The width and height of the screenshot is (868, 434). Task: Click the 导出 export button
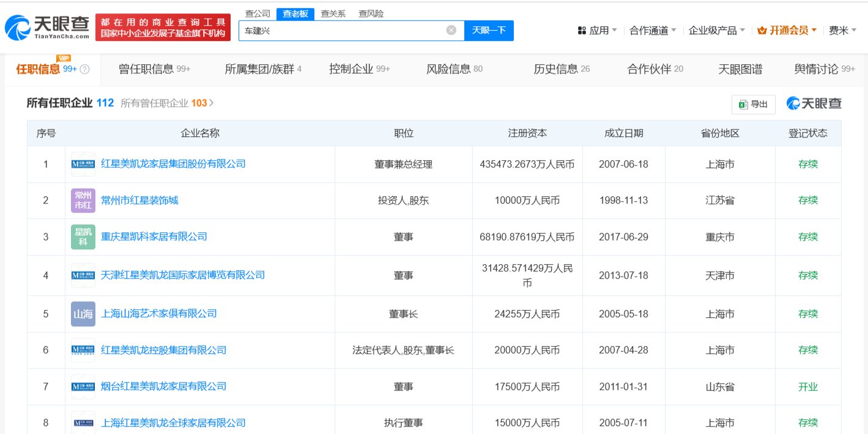pos(753,105)
